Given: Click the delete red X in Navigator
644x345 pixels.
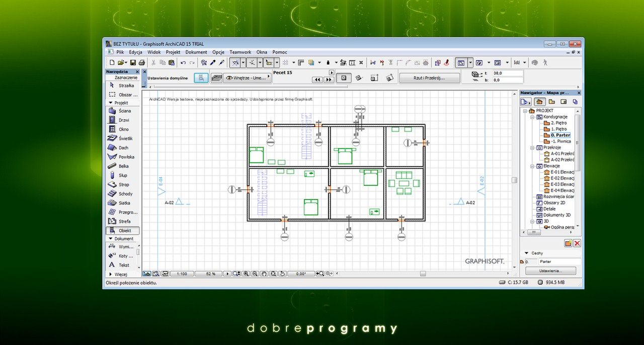Looking at the screenshot, I should [x=577, y=243].
